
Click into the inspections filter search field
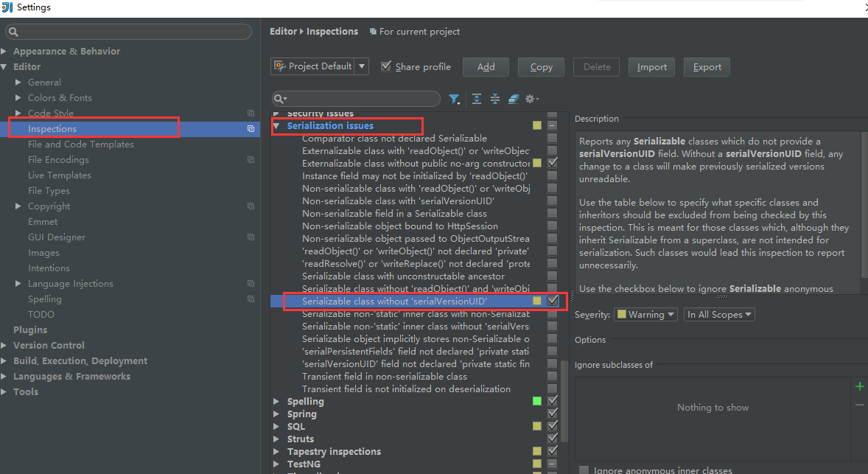tap(356, 99)
